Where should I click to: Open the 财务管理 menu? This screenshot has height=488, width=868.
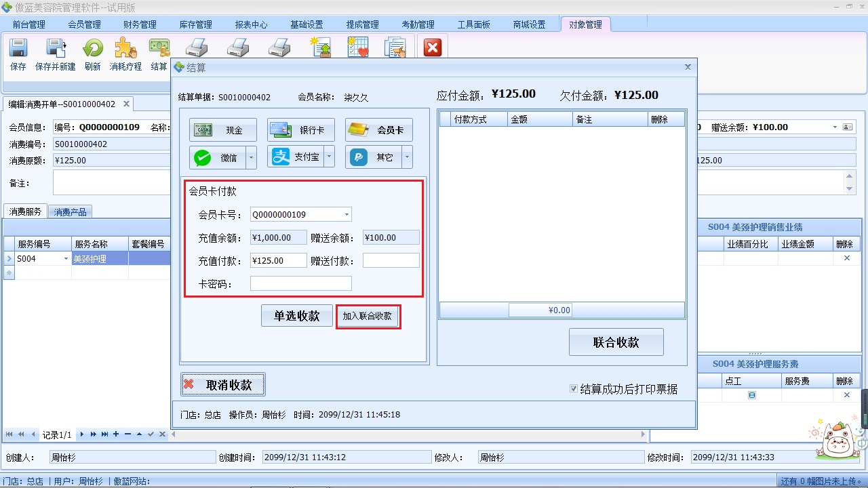[140, 24]
